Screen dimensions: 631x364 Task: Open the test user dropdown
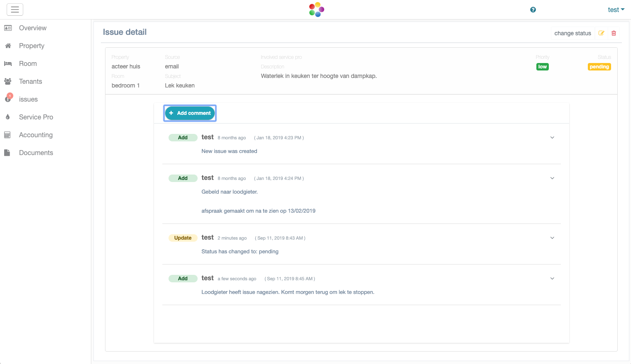616,10
